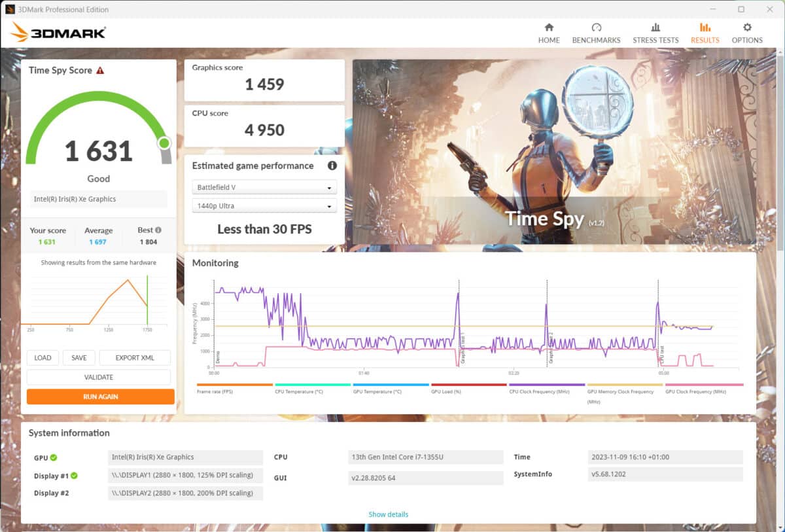
Task: Click the red warning triangle beside Time Spy Score
Action: click(100, 70)
